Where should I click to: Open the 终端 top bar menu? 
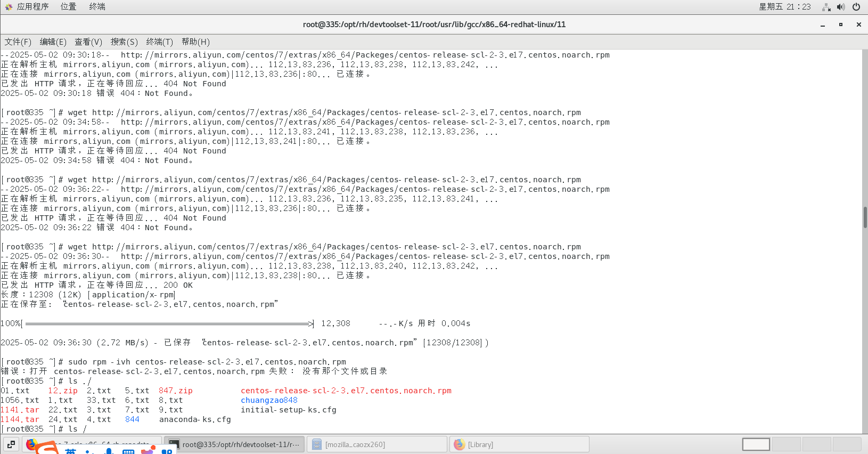pyautogui.click(x=97, y=7)
